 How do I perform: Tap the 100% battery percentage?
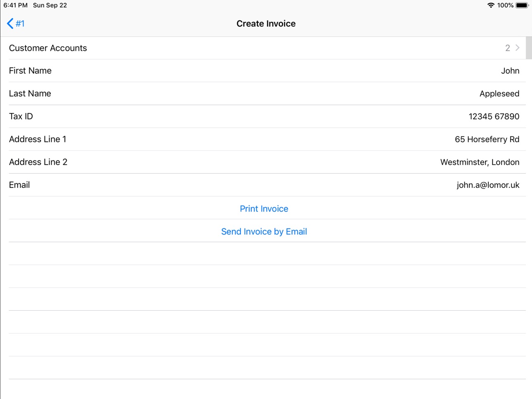[x=505, y=5]
